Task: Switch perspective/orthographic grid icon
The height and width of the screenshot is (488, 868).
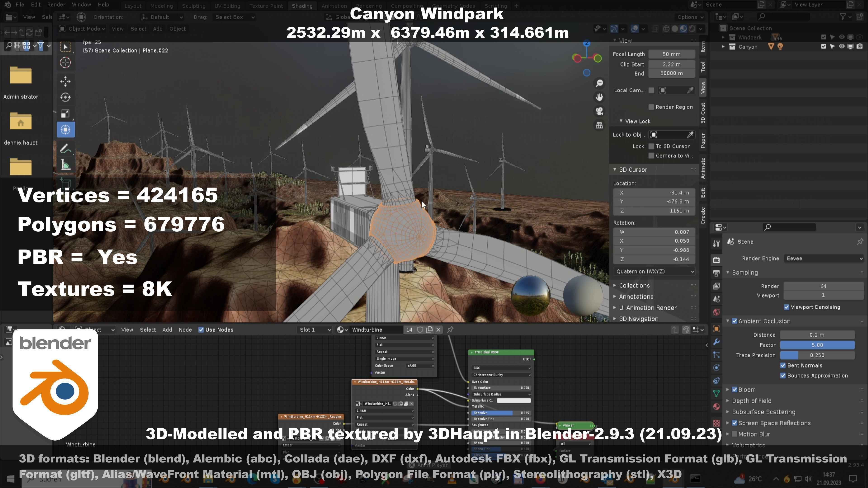Action: coord(599,125)
